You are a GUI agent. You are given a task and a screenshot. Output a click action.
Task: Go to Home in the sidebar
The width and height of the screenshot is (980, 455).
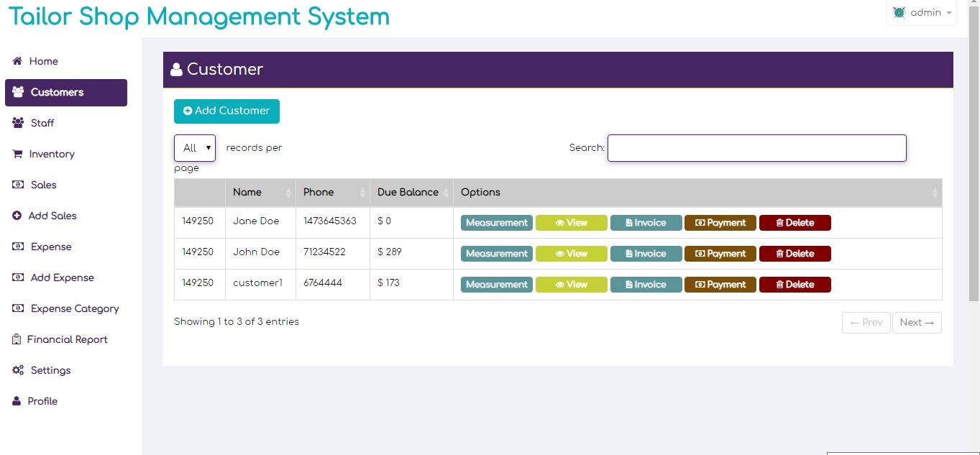[x=35, y=61]
